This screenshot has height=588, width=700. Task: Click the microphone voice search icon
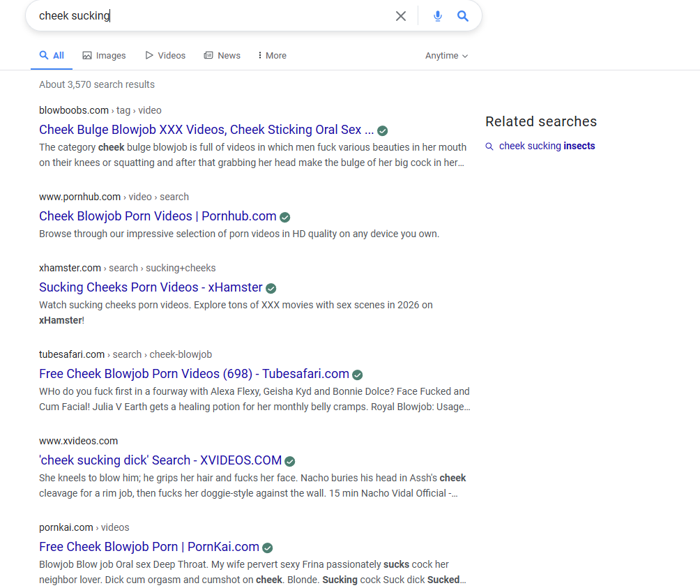point(438,16)
